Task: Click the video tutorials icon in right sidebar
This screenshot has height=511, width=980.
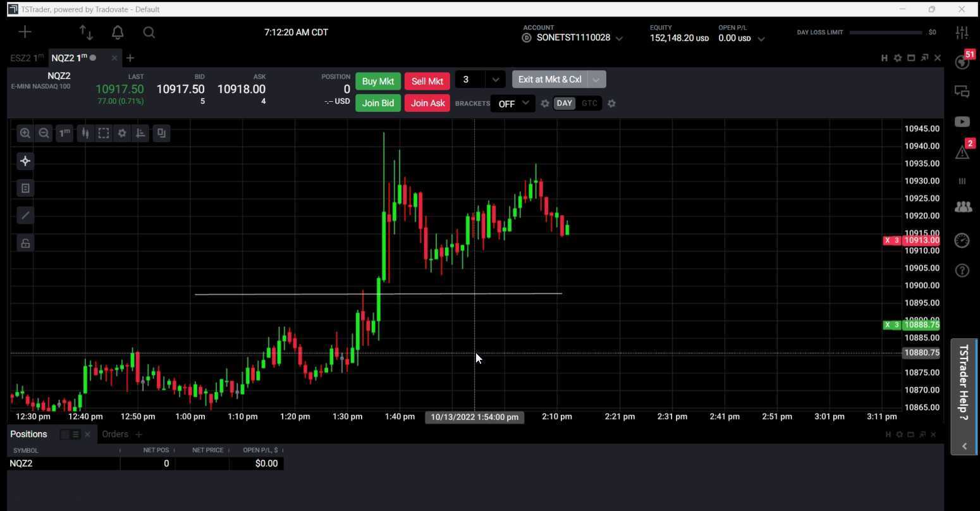Action: tap(961, 121)
